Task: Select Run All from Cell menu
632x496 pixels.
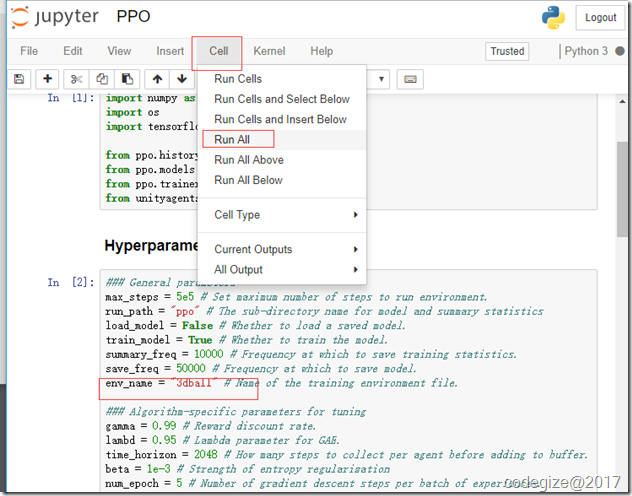Action: point(232,140)
